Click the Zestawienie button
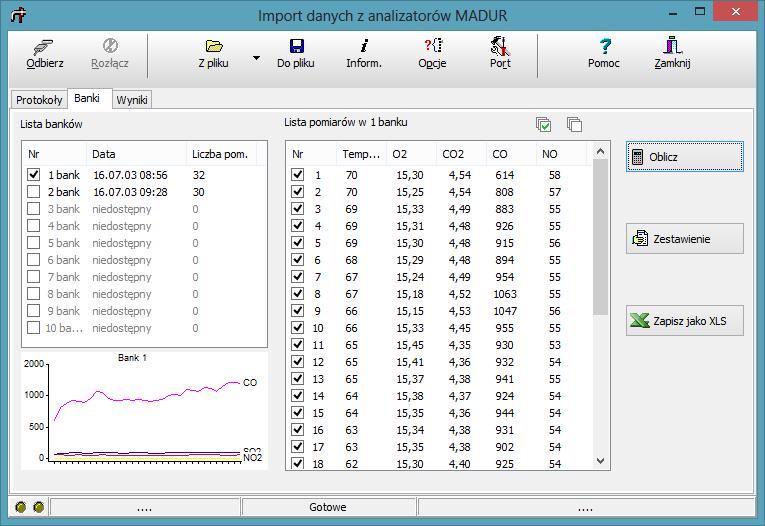Image resolution: width=765 pixels, height=526 pixels. 684,239
